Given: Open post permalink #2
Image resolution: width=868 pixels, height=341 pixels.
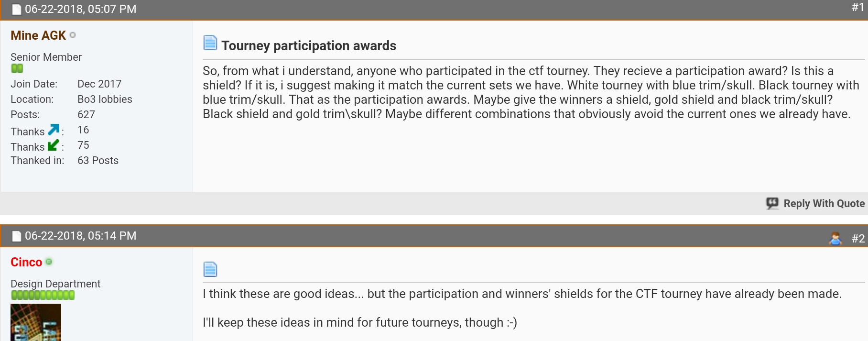Looking at the screenshot, I should coord(858,238).
